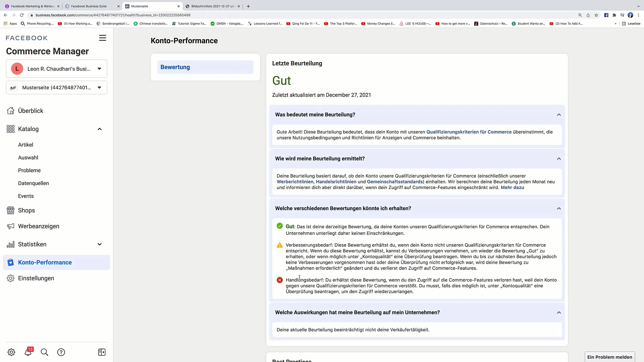Click the Mehr dazu link
This screenshot has width=644, height=362.
[x=512, y=187]
